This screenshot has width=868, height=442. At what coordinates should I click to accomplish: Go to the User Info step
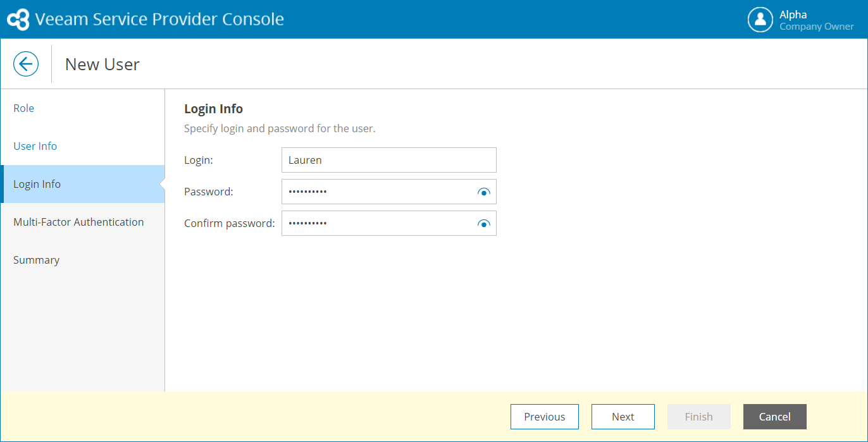pos(35,146)
